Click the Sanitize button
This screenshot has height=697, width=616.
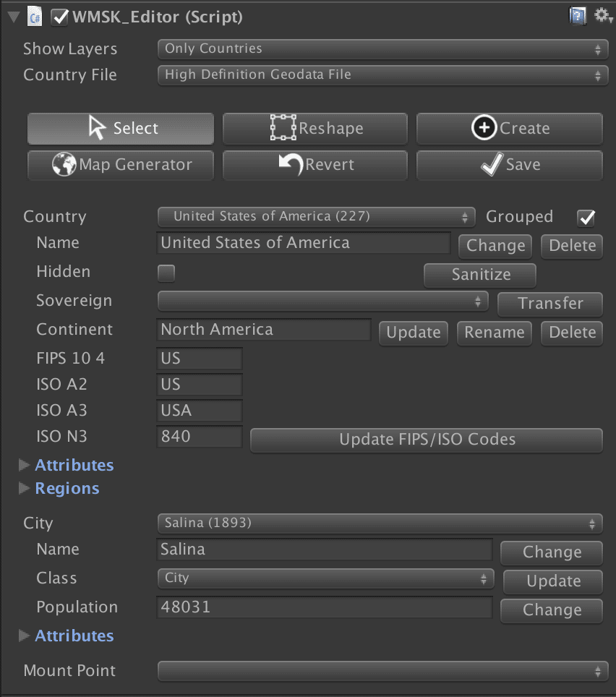(480, 275)
